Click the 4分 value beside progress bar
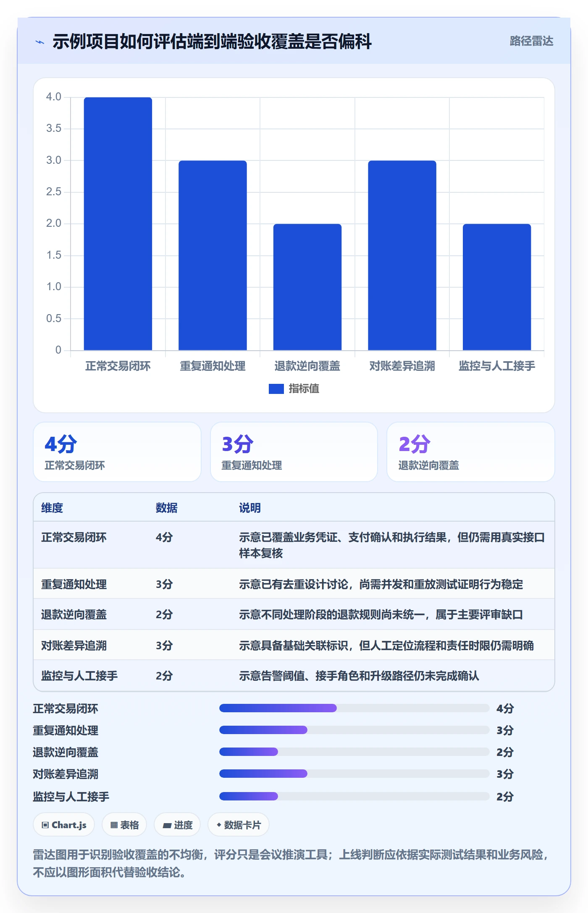The height and width of the screenshot is (913, 588). click(x=505, y=708)
